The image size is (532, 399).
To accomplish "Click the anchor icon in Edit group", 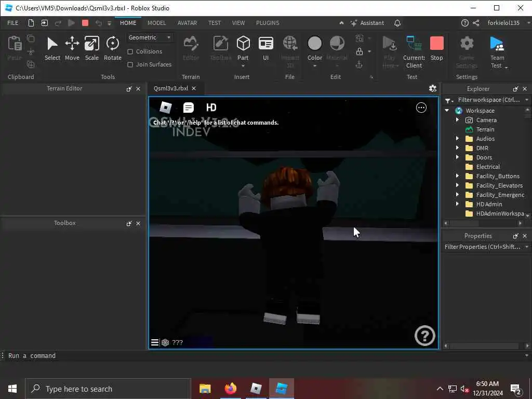I will [360, 64].
